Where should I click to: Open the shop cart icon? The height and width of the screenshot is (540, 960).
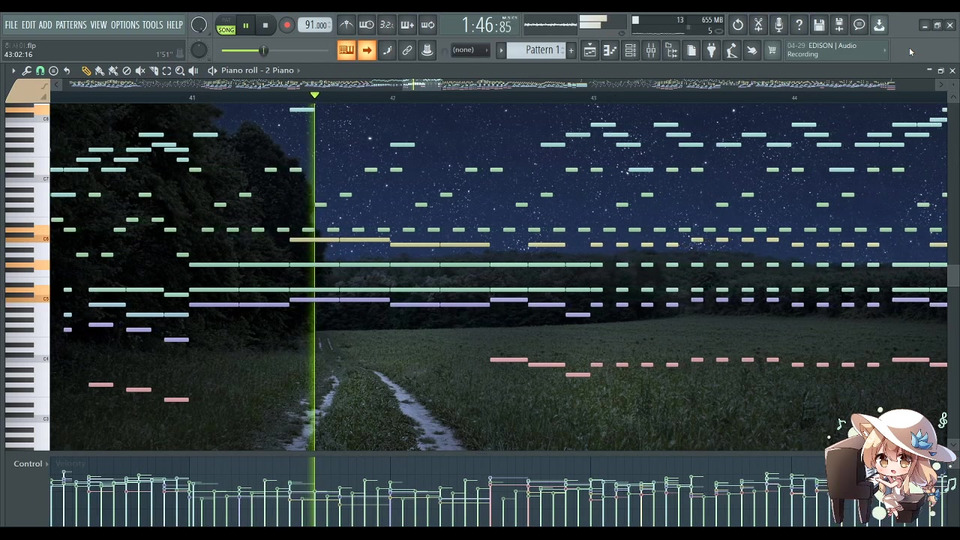pos(772,50)
